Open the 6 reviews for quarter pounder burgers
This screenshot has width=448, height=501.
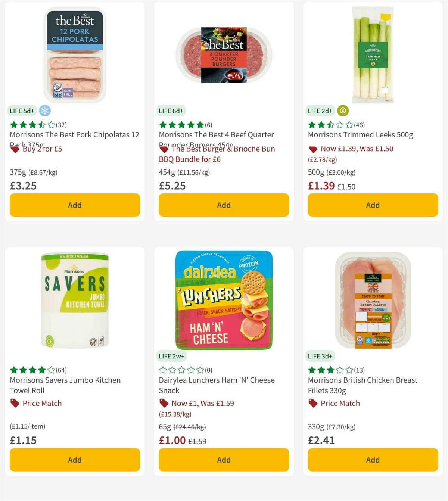pyautogui.click(x=207, y=125)
